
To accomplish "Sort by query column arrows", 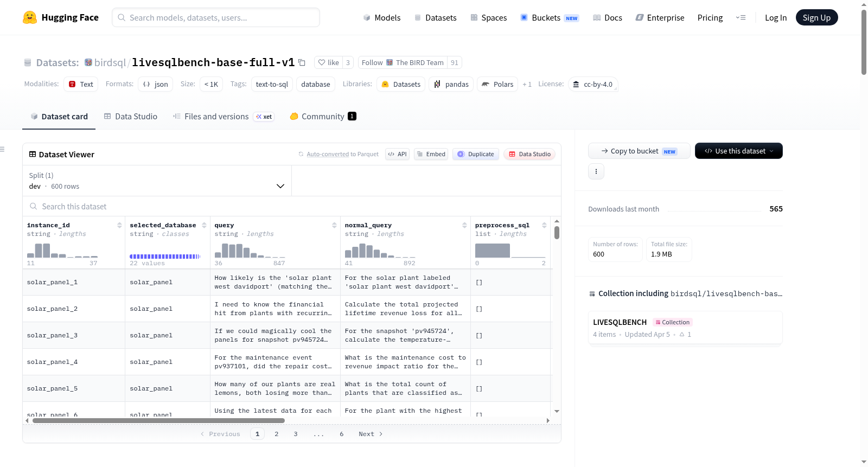I will coord(334,225).
